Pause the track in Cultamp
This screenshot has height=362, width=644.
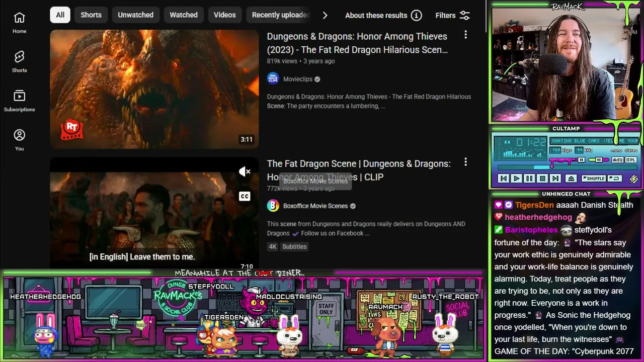tap(529, 178)
